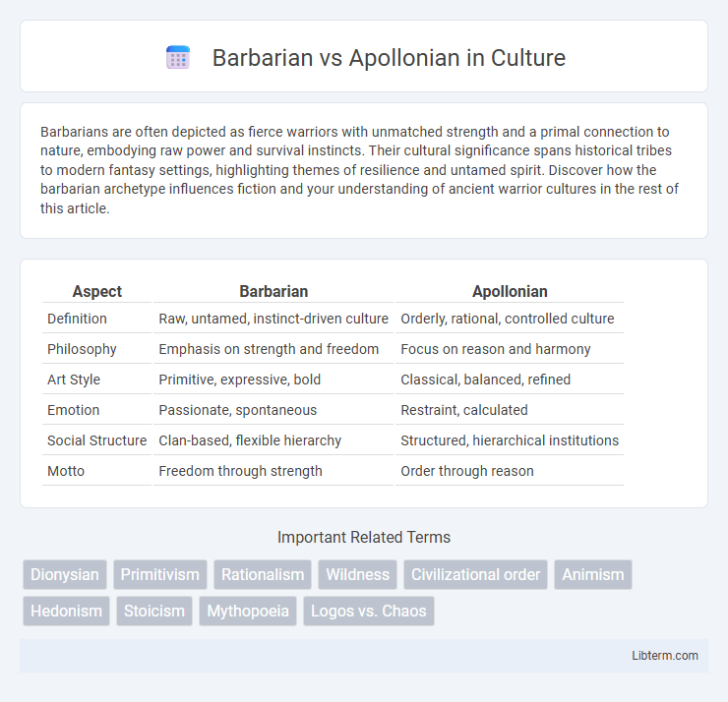Click the 'Barbarian vs Apollonian in Culture' heading
Image resolution: width=728 pixels, height=702 pixels.
(389, 58)
